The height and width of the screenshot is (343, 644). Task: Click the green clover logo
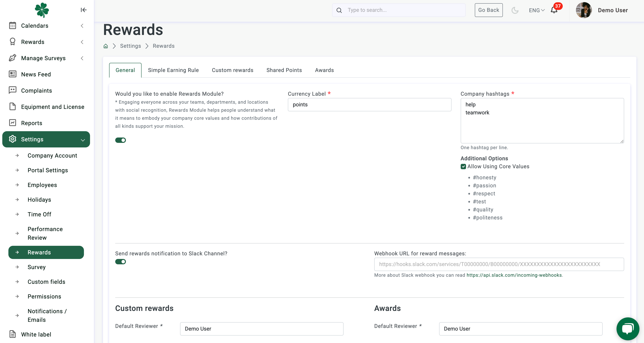point(42,10)
